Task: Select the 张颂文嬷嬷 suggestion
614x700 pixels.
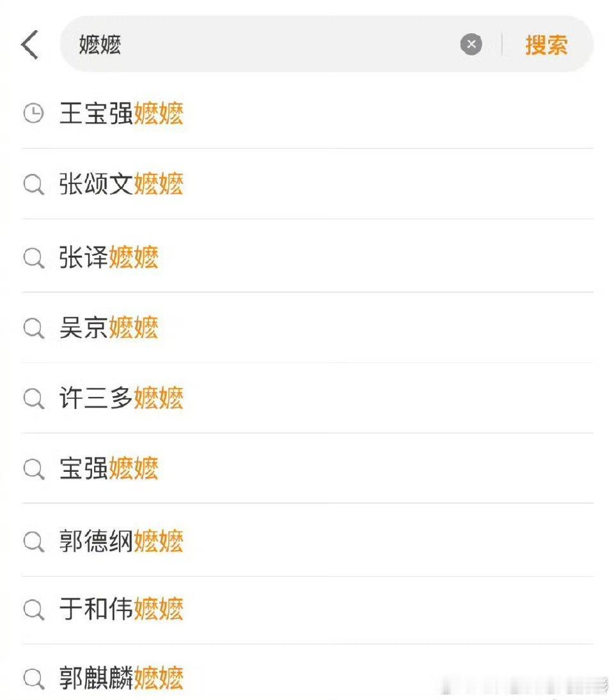Action: (307, 184)
